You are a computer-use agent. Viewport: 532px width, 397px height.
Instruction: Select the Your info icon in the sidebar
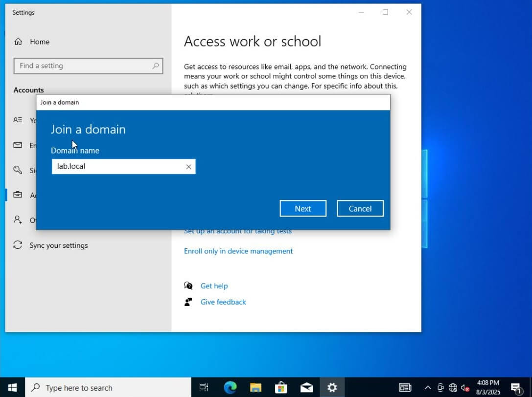click(x=18, y=120)
